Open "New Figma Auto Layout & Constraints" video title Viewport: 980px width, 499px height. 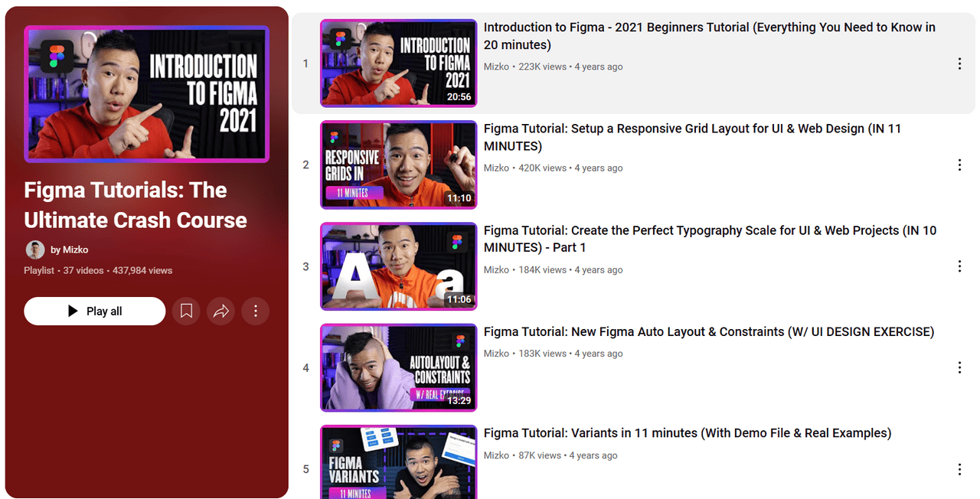(x=709, y=332)
